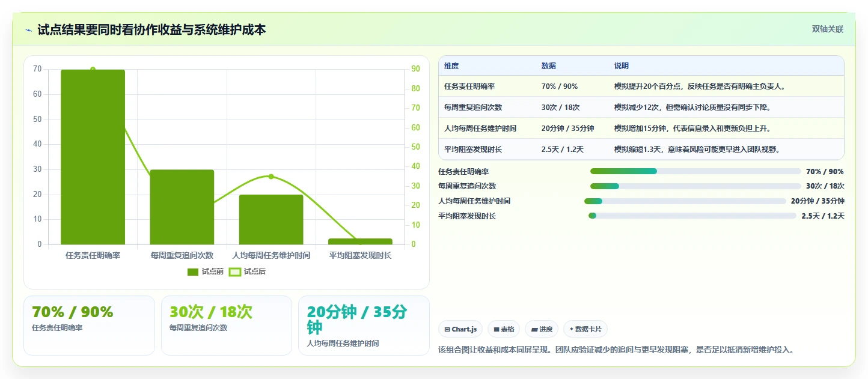This screenshot has width=868, height=379.
Task: Toggle the 试点后 legend entry
Action: click(x=247, y=271)
